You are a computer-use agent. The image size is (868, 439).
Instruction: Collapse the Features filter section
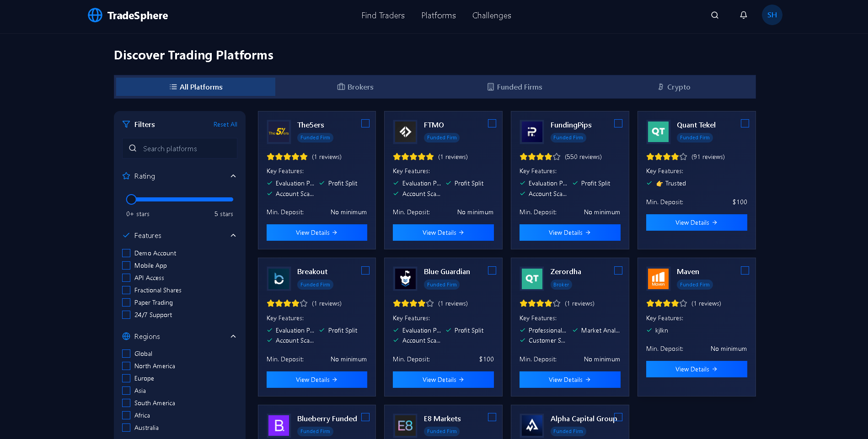[x=233, y=235]
